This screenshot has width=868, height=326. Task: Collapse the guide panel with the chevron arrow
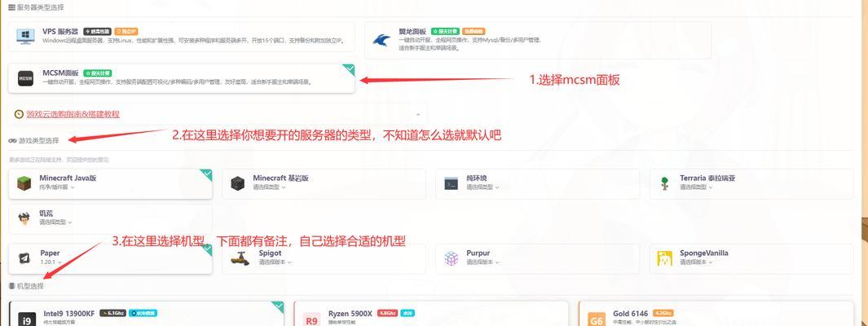click(x=418, y=114)
